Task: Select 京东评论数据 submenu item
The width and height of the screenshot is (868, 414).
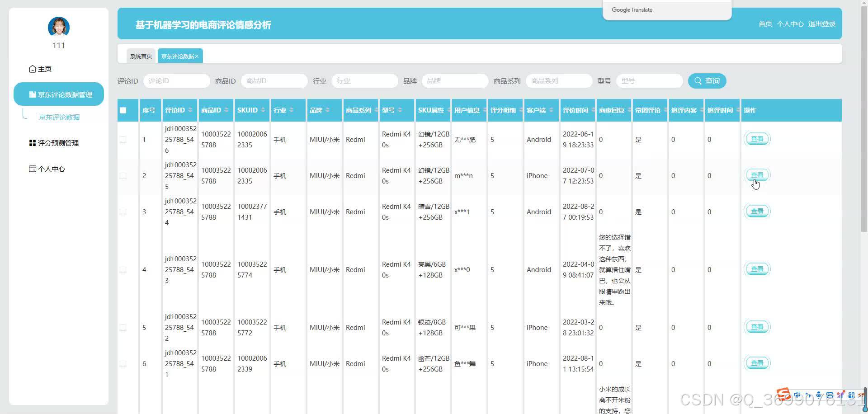Action: pyautogui.click(x=59, y=117)
